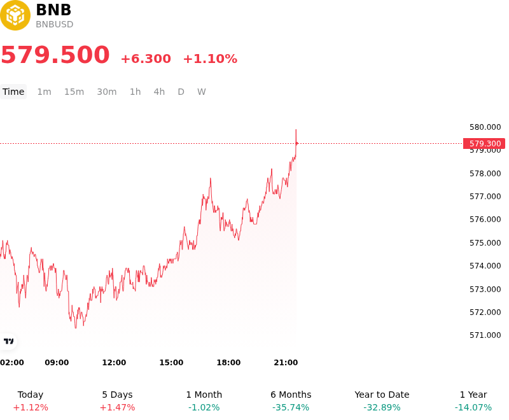Select the 1 Year performance range
The width and height of the screenshot is (509, 420).
click(473, 401)
